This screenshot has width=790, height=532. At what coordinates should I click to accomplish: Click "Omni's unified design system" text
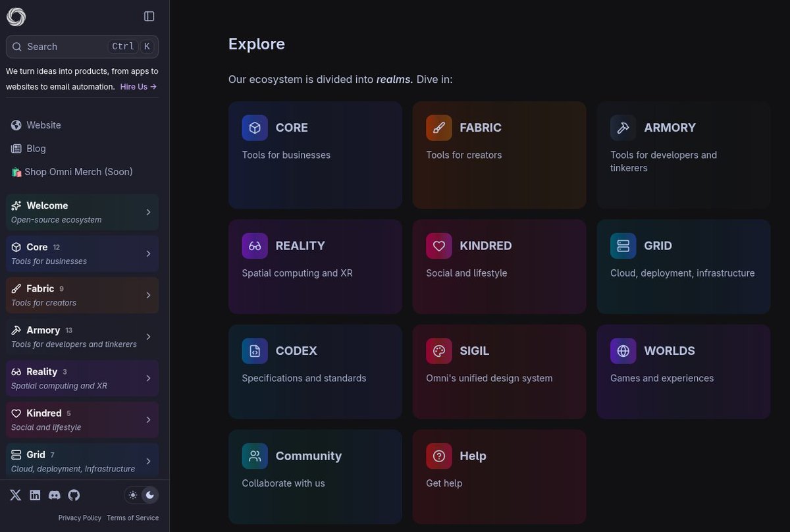tap(489, 379)
